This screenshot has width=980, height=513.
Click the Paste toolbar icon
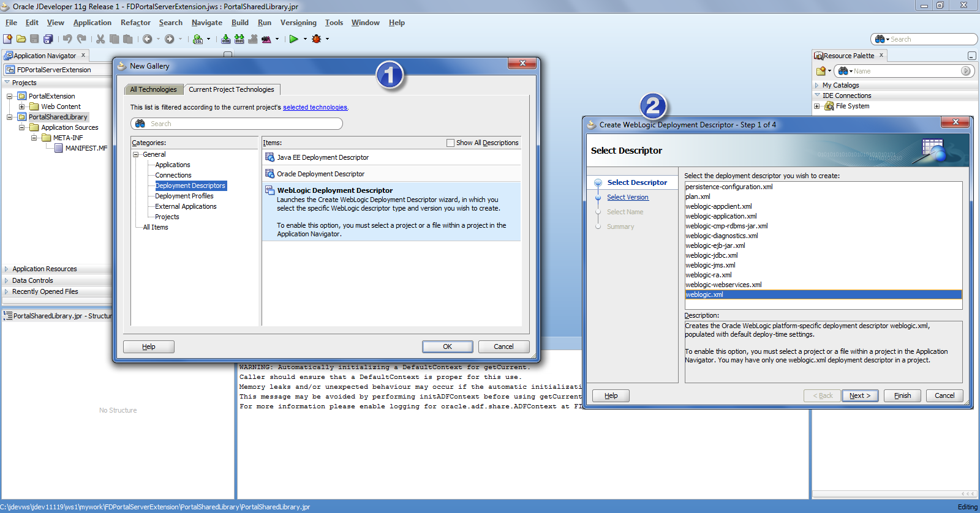128,39
